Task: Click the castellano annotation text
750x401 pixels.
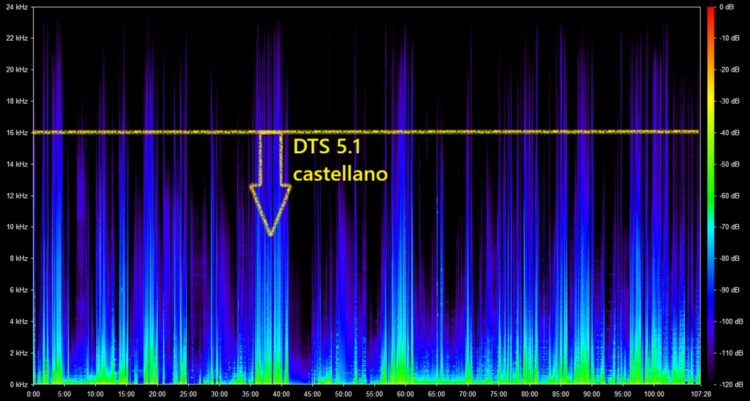Action: 340,174
